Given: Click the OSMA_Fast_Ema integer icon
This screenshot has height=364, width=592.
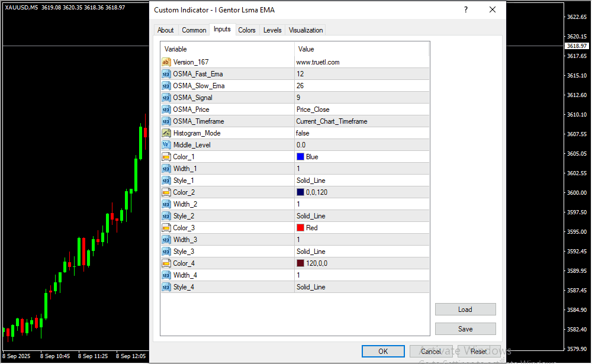Looking at the screenshot, I should 166,74.
